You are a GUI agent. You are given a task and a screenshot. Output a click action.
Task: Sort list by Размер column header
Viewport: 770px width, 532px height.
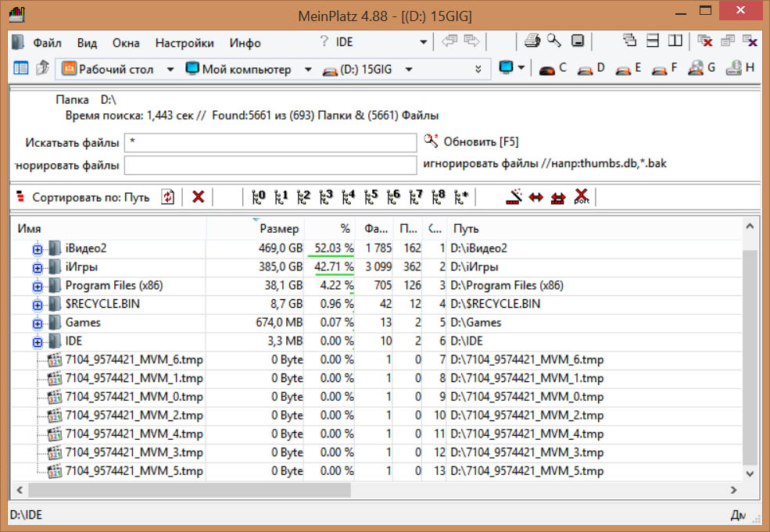279,229
